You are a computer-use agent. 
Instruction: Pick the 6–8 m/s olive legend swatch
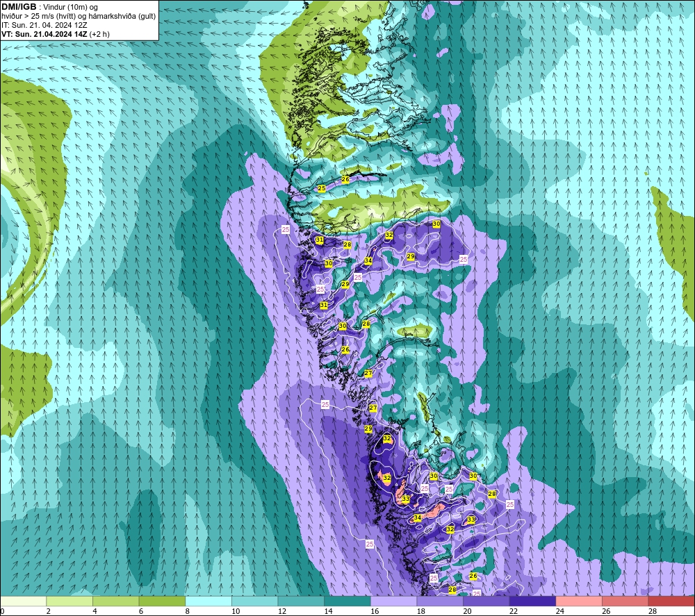(x=162, y=601)
